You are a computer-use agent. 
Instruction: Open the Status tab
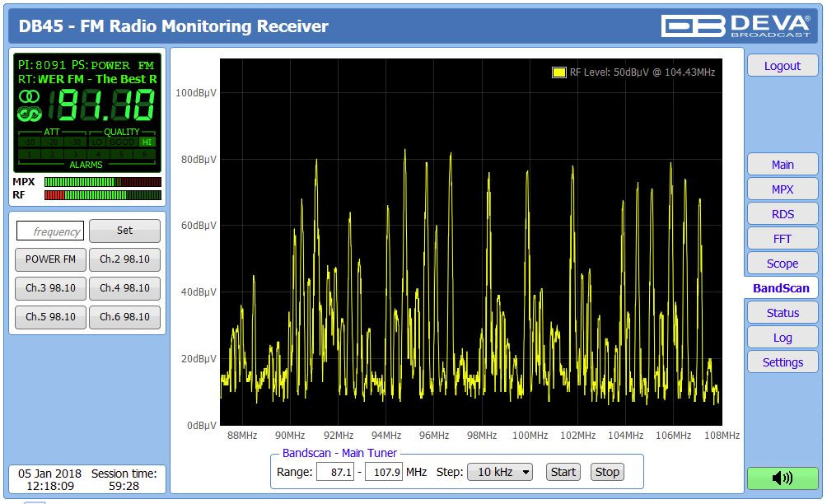(x=783, y=313)
